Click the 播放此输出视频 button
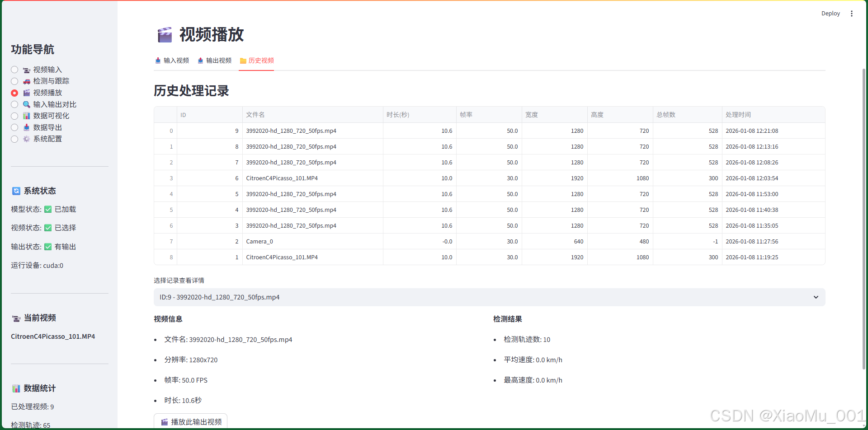The image size is (868, 430). (191, 421)
